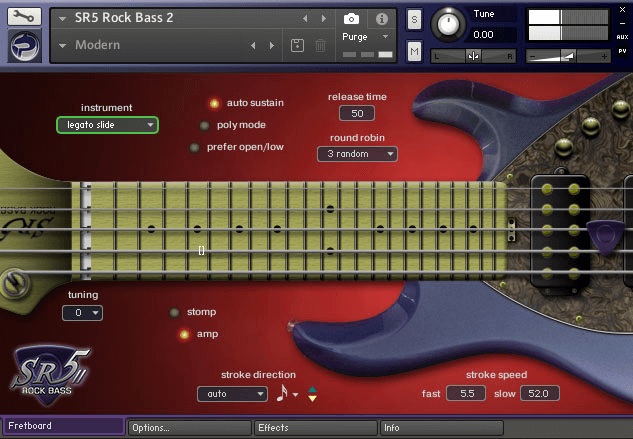Open the stroke direction auto dropdown
The image size is (633, 439).
tap(232, 394)
